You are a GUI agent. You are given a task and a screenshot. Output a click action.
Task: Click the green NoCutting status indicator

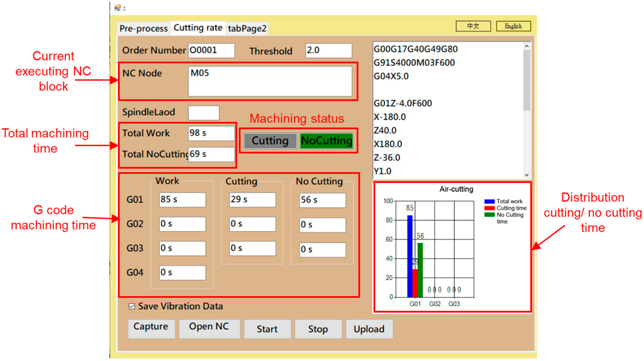tap(326, 141)
